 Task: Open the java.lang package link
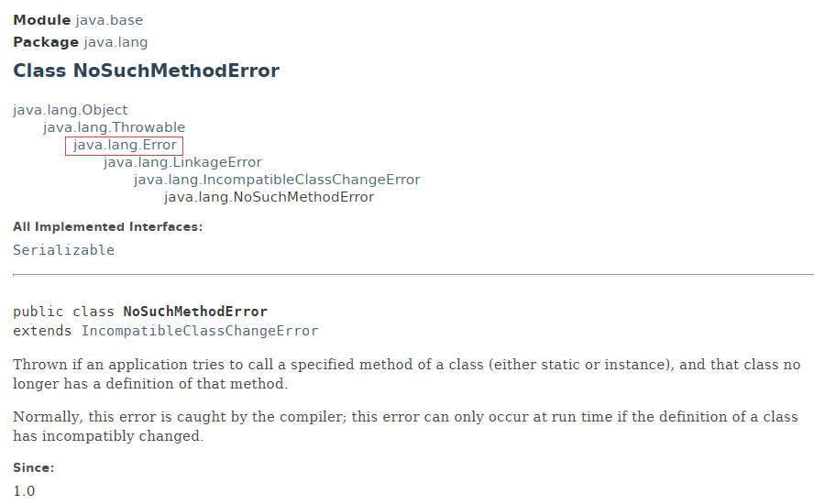point(115,42)
